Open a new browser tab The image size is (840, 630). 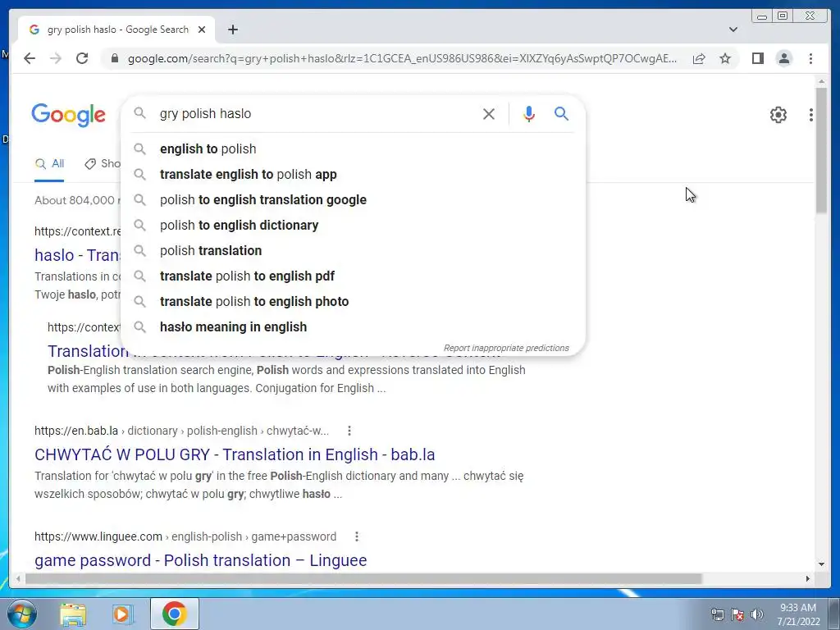(x=232, y=30)
